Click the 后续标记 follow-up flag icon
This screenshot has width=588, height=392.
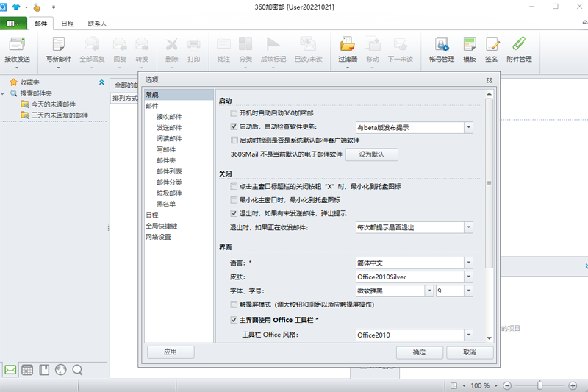click(x=273, y=44)
